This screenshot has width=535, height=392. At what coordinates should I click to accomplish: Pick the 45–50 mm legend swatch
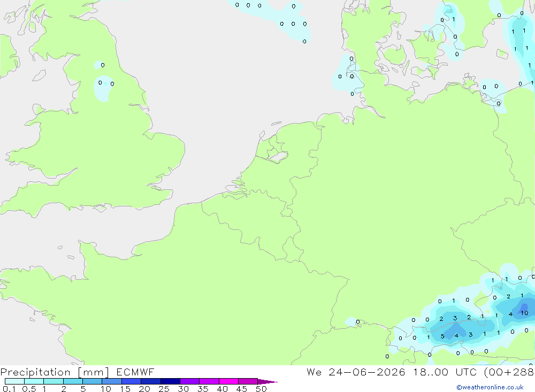pos(248,381)
